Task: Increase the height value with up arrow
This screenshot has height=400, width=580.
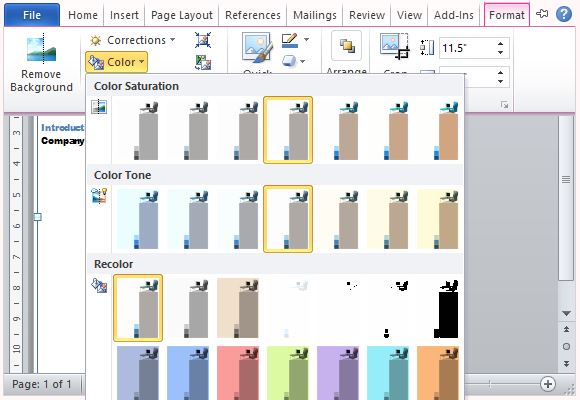Action: (x=500, y=44)
